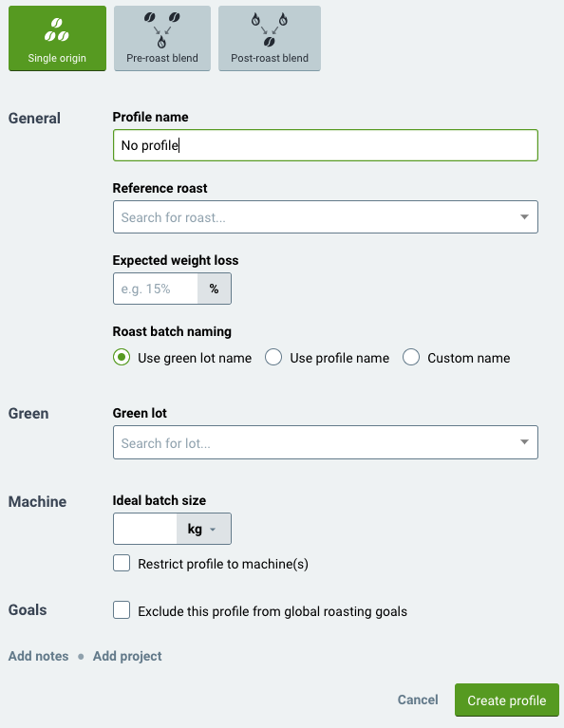Screen dimensions: 564x728
Task: Open Reference roast dropdown arrow
Action: [x=524, y=216]
